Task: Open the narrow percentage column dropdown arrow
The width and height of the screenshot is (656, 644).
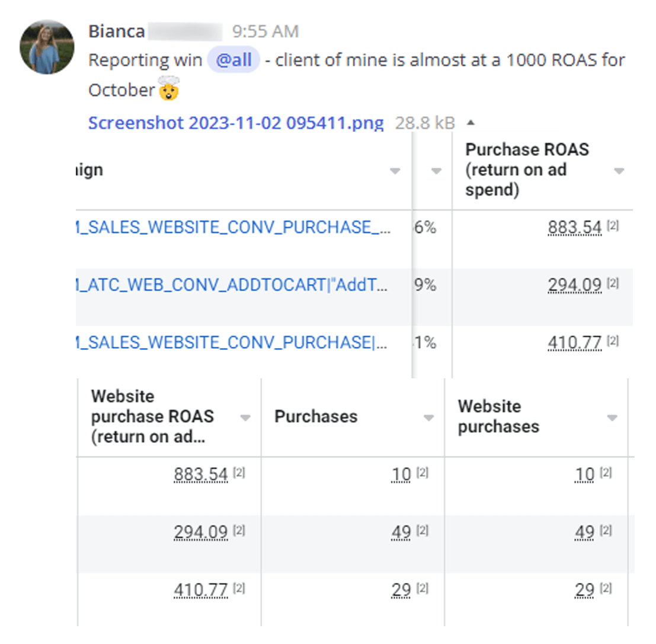Action: point(436,171)
